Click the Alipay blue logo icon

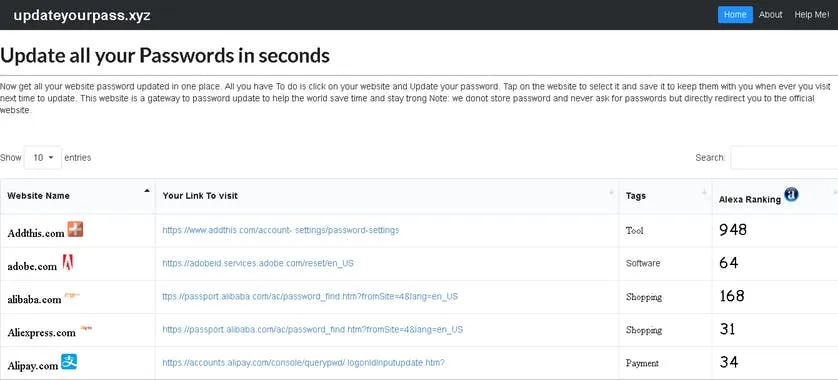(x=69, y=362)
